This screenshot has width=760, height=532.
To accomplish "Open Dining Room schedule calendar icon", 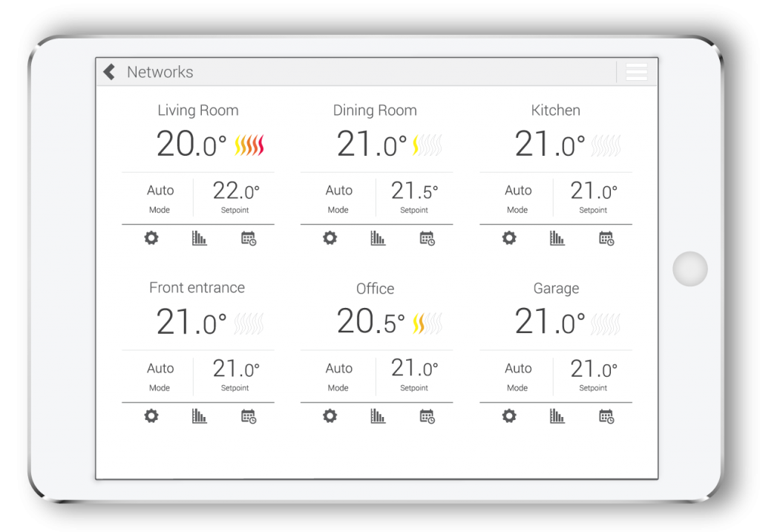I will coord(427,238).
